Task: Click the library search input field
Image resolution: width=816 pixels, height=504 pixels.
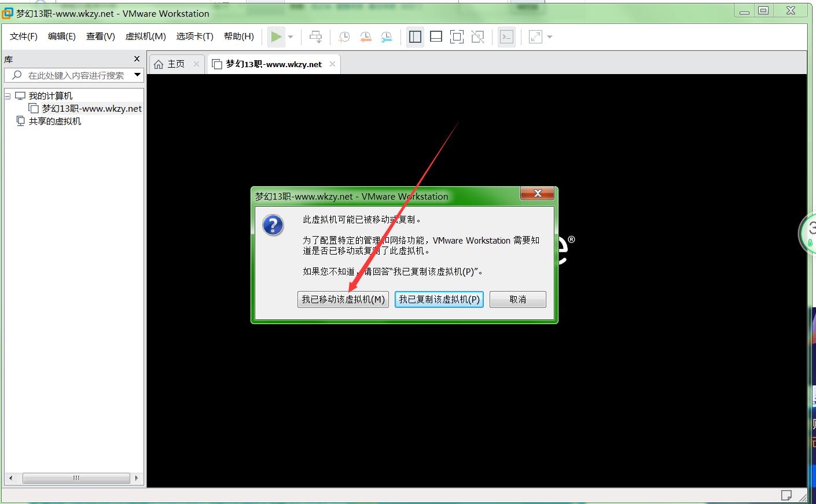Action: pyautogui.click(x=75, y=75)
